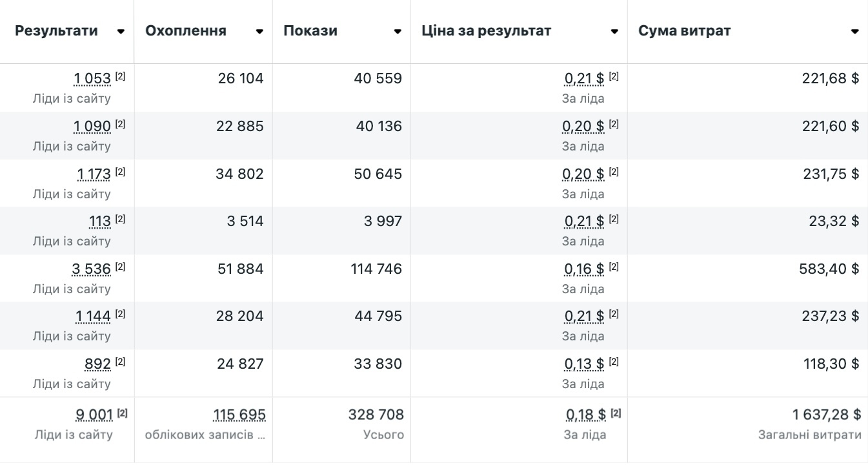868x465 pixels.
Task: Open the Результати column dropdown arrow
Action: (x=121, y=32)
